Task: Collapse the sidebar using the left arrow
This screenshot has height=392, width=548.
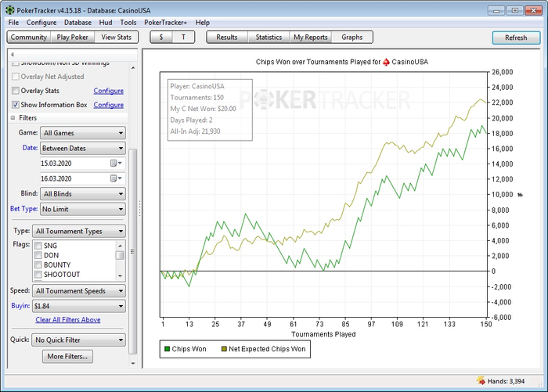Action: coord(12,54)
